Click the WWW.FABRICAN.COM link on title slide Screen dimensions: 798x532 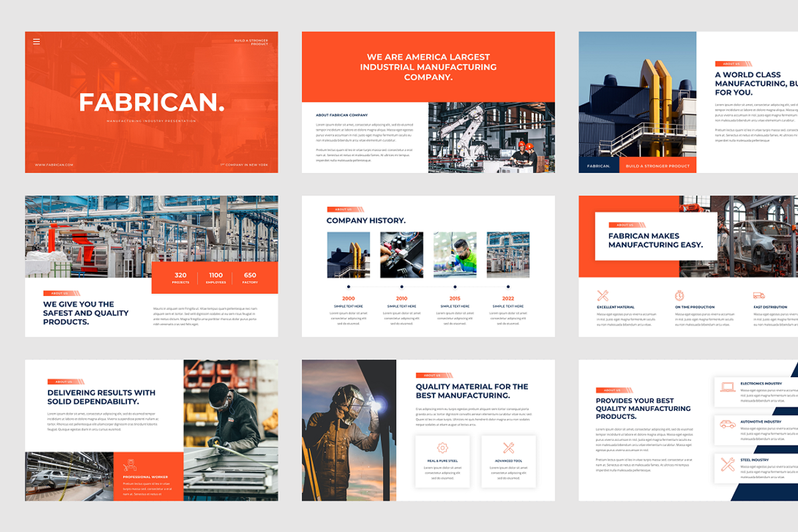[x=54, y=164]
